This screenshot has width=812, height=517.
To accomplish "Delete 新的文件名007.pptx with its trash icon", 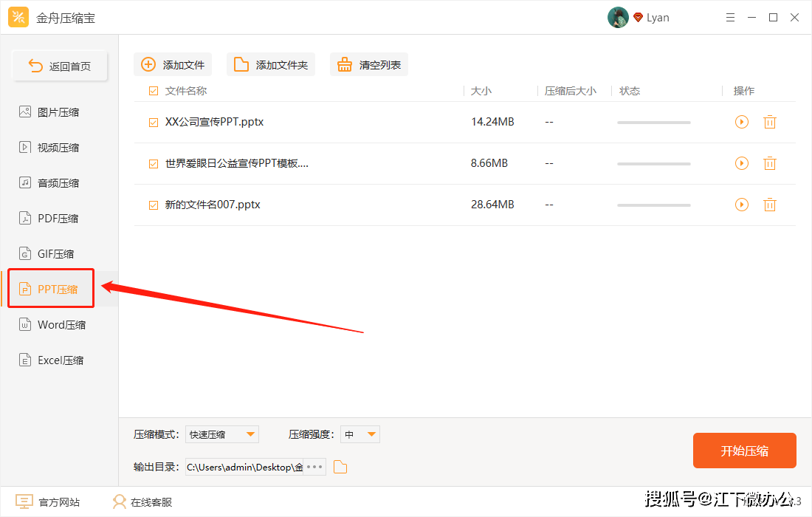I will [x=770, y=205].
